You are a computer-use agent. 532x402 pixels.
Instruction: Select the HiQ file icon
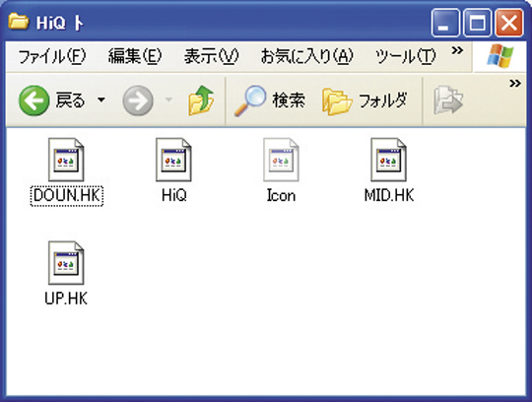tap(173, 160)
